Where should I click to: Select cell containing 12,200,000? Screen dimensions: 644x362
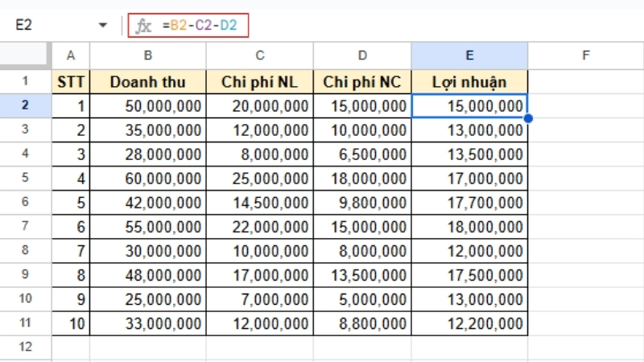[469, 323]
